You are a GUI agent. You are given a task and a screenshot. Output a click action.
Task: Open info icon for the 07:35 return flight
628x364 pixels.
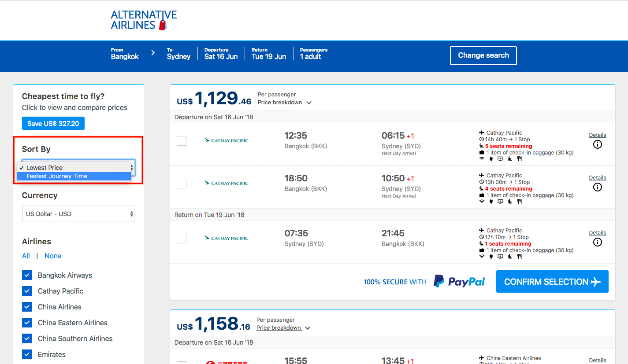click(x=597, y=242)
